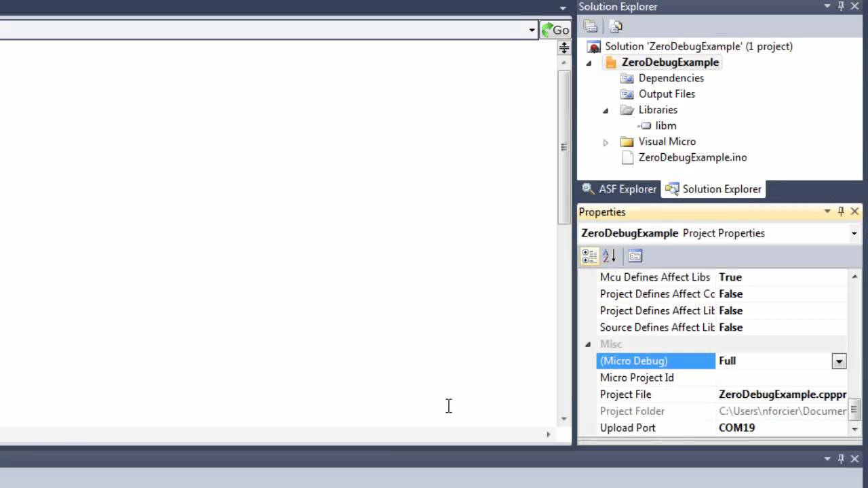The width and height of the screenshot is (868, 488).
Task: Switch to ASF Explorer tab
Action: (618, 189)
